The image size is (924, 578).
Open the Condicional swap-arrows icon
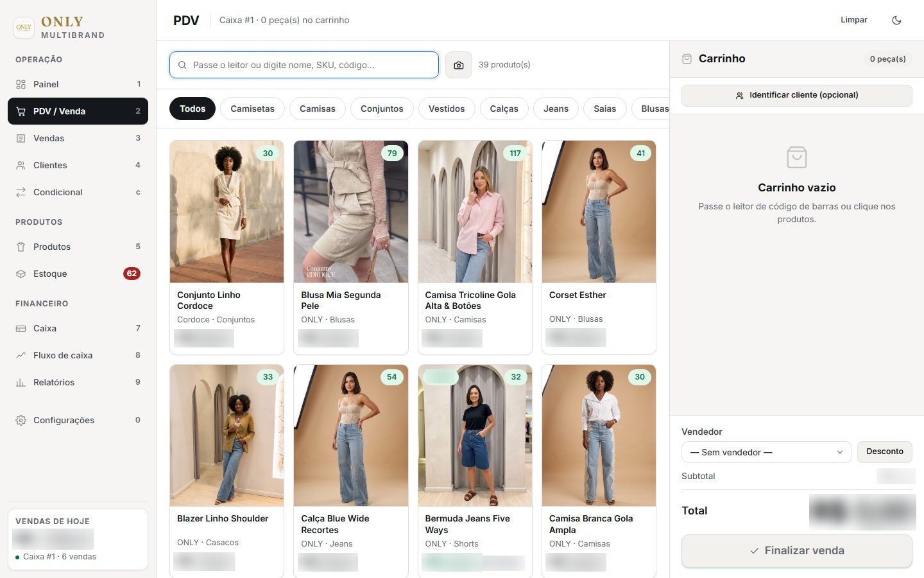click(x=21, y=192)
